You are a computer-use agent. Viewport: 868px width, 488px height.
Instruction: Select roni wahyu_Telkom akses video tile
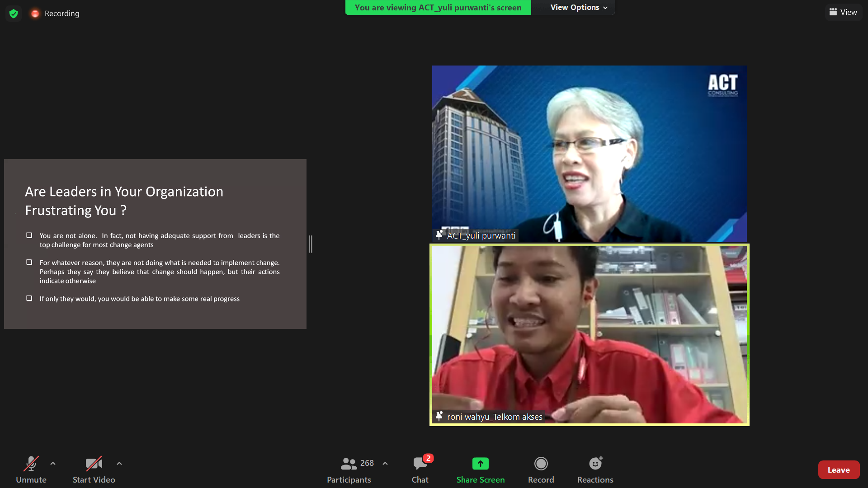589,335
